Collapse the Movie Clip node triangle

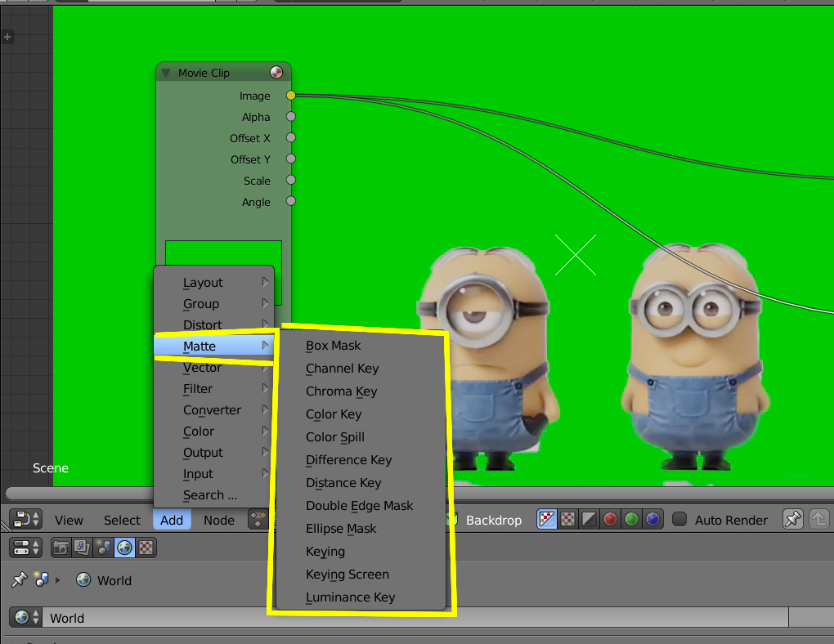tap(166, 73)
